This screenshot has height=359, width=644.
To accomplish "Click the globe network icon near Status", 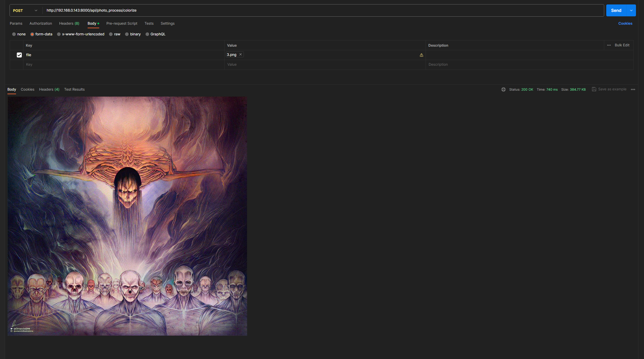I will (x=503, y=89).
